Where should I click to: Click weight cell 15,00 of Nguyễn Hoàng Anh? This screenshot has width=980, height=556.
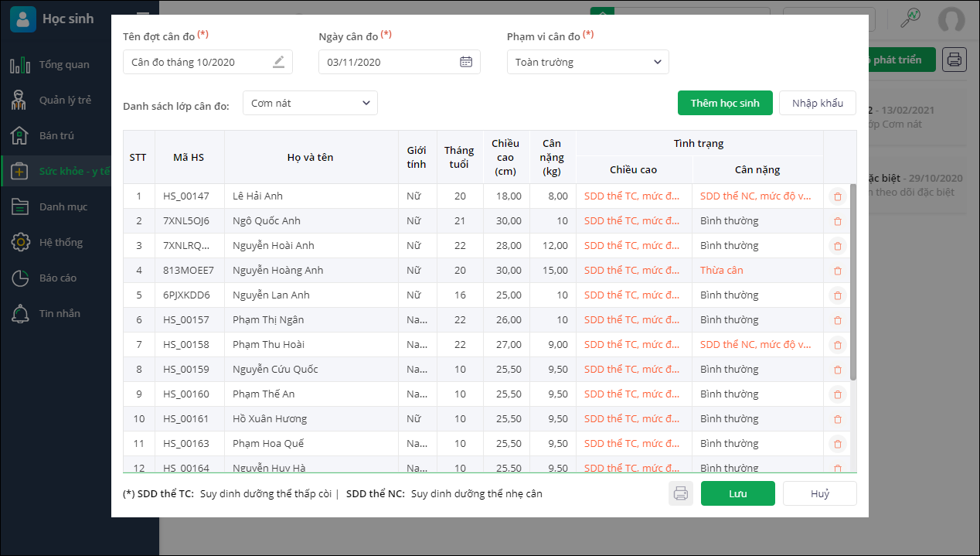point(553,271)
